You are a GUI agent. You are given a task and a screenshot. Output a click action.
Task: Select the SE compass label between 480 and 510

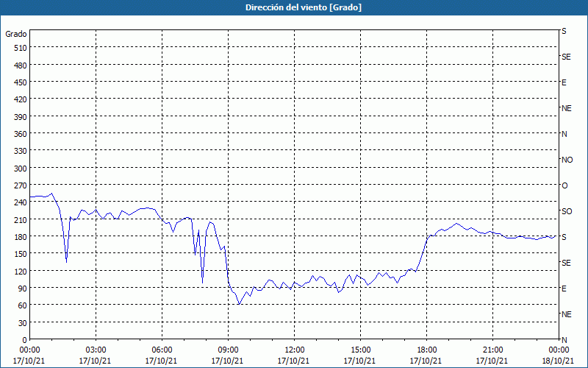pyautogui.click(x=566, y=57)
